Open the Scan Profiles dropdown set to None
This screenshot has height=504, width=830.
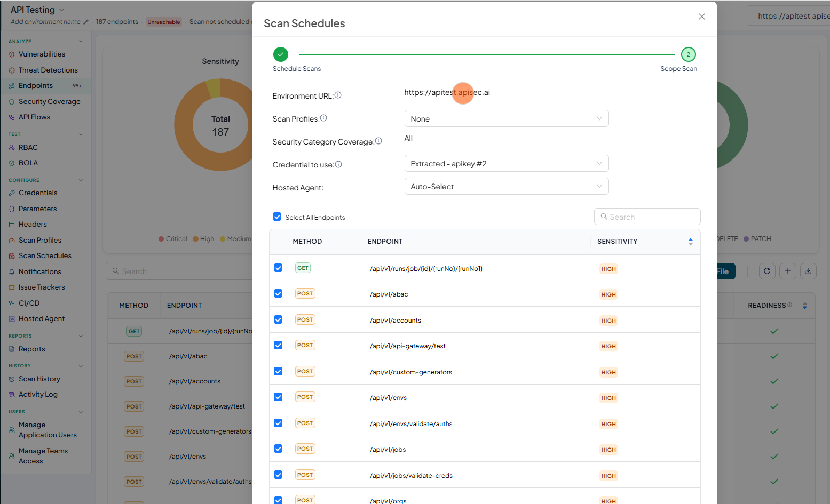(507, 118)
